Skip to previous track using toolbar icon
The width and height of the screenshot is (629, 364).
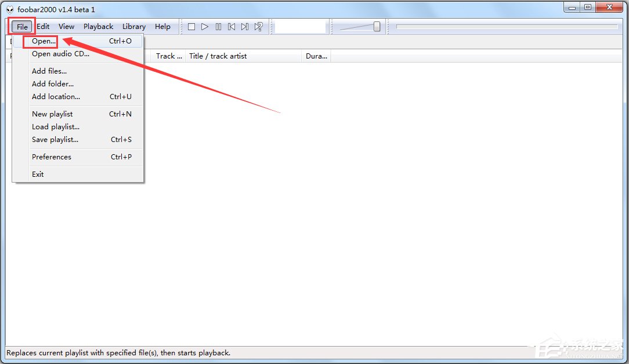[x=232, y=26]
